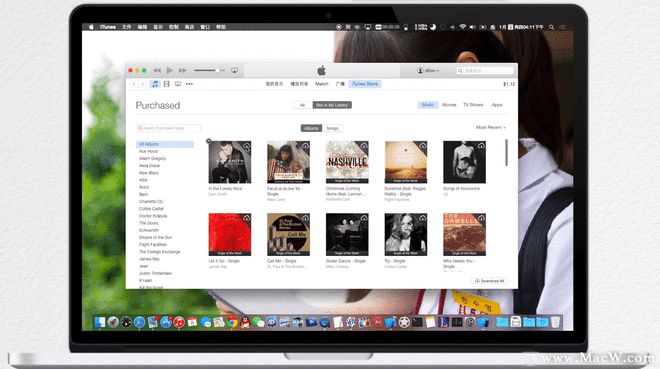Select Not in My Library filter
This screenshot has height=369, width=660.
[x=332, y=105]
